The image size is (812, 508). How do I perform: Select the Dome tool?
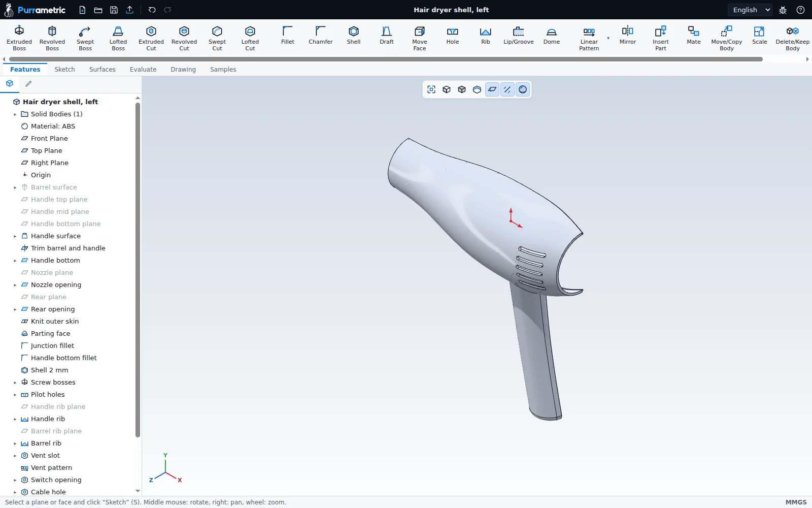[552, 35]
